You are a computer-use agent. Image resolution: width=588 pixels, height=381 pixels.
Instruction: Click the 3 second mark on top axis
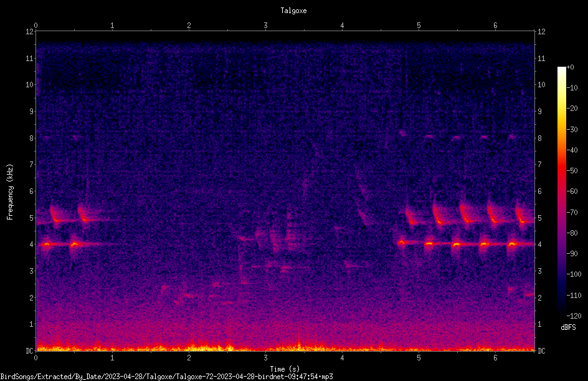click(265, 26)
